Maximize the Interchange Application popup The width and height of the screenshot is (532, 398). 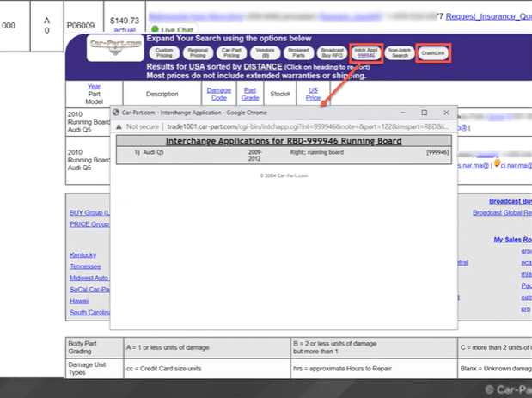[424, 113]
